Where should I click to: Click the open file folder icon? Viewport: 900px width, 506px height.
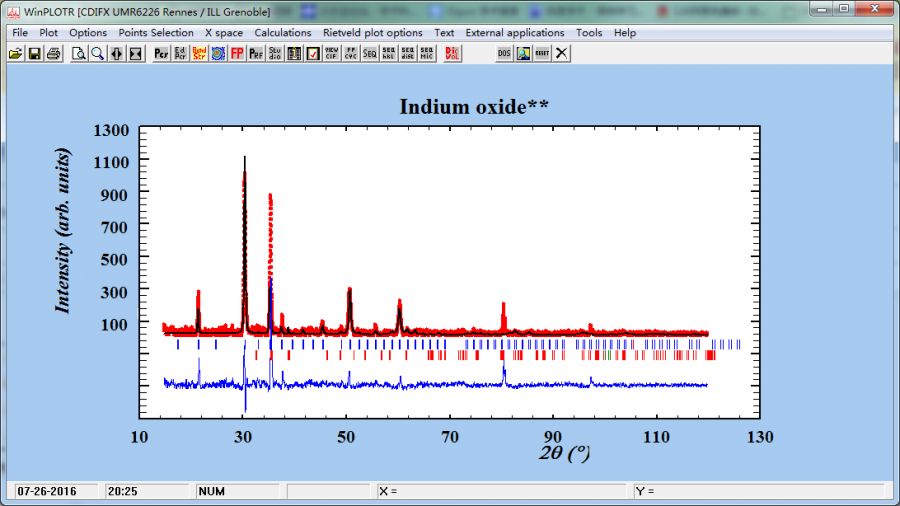[x=15, y=53]
